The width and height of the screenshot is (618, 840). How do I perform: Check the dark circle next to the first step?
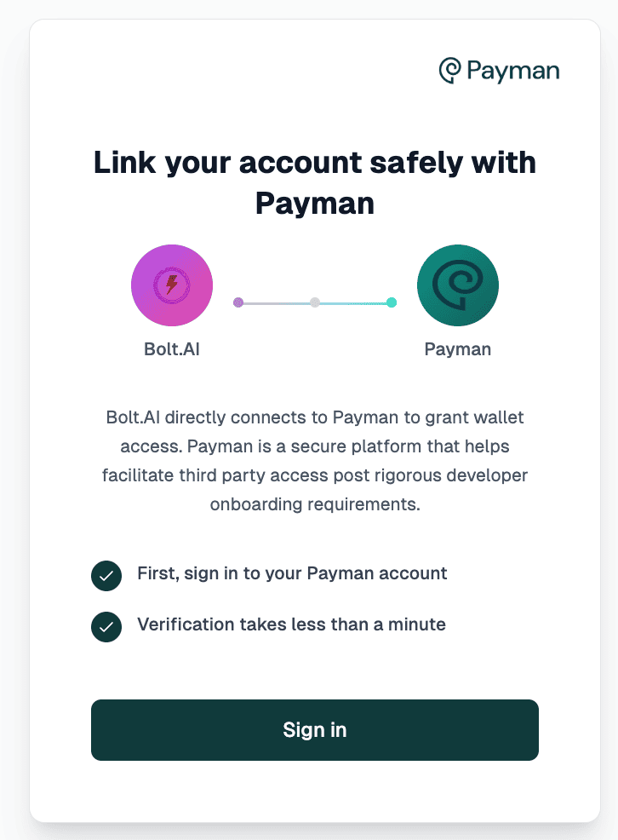[106, 575]
